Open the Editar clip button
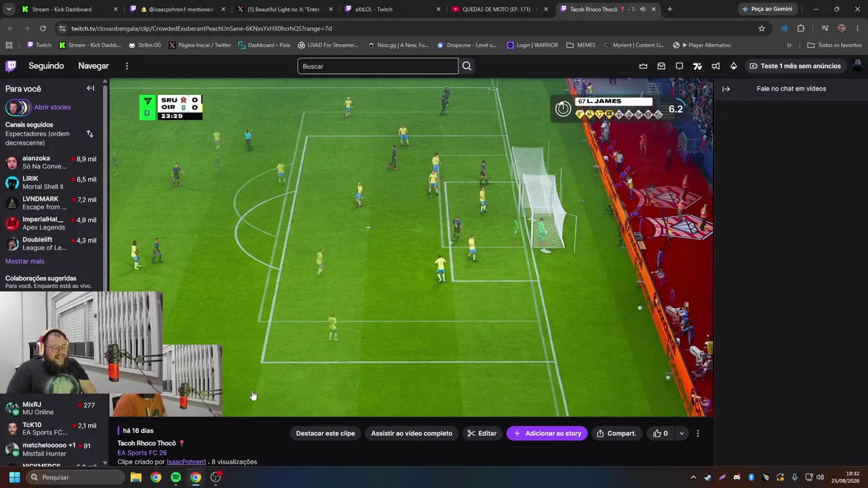Screen dimensions: 868x488 coord(482,433)
